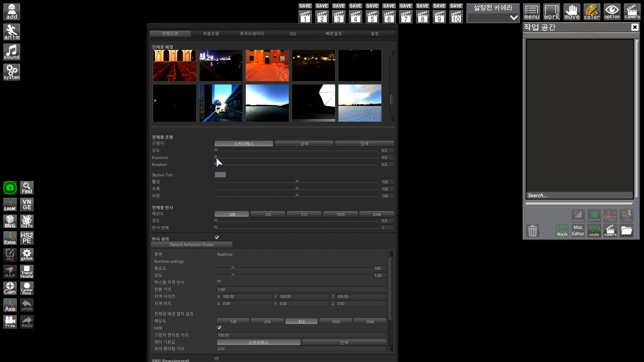This screenshot has height=362, width=644.
Task: Click the trash delete icon
Action: (x=533, y=231)
